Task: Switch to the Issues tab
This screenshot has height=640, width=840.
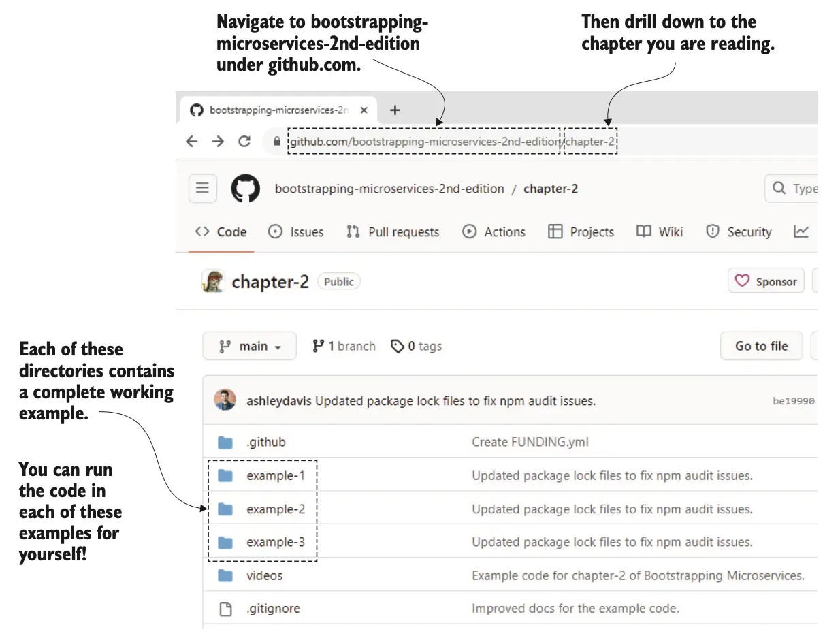Action: pos(296,232)
